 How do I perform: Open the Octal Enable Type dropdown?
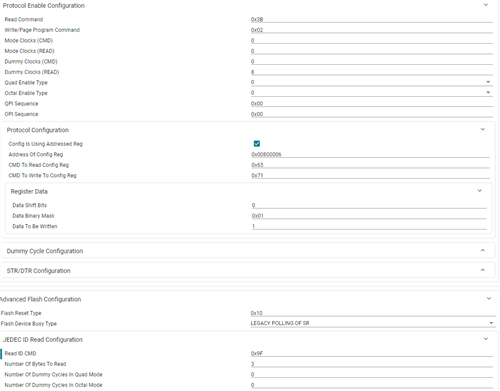click(371, 93)
